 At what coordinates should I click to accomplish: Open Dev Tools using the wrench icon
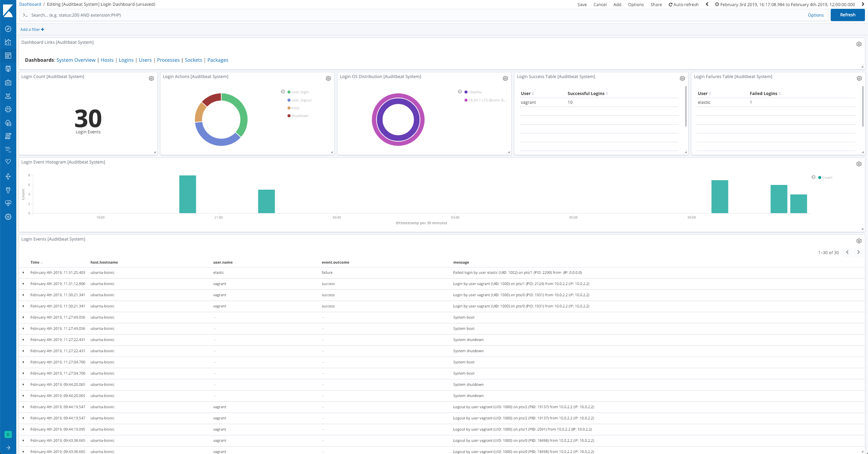pos(8,190)
